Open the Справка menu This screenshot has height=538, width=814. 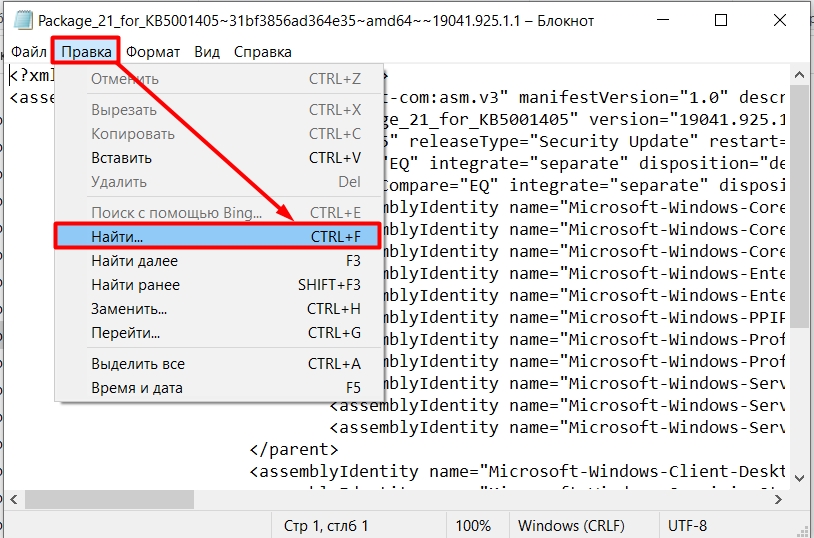pos(262,52)
